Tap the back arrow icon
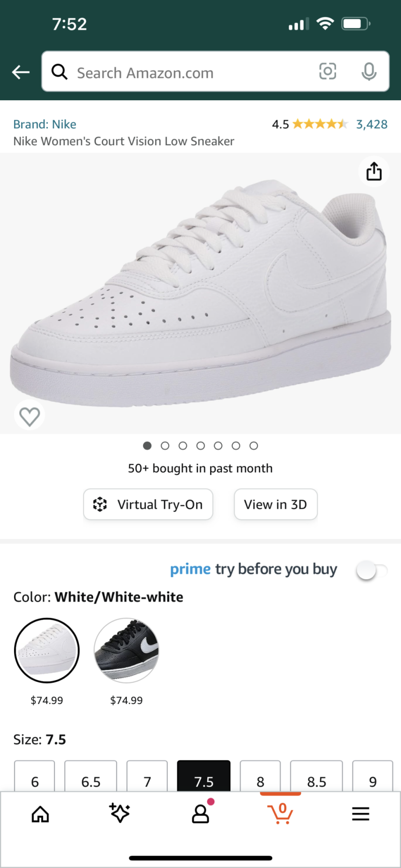401x868 pixels. coord(21,72)
